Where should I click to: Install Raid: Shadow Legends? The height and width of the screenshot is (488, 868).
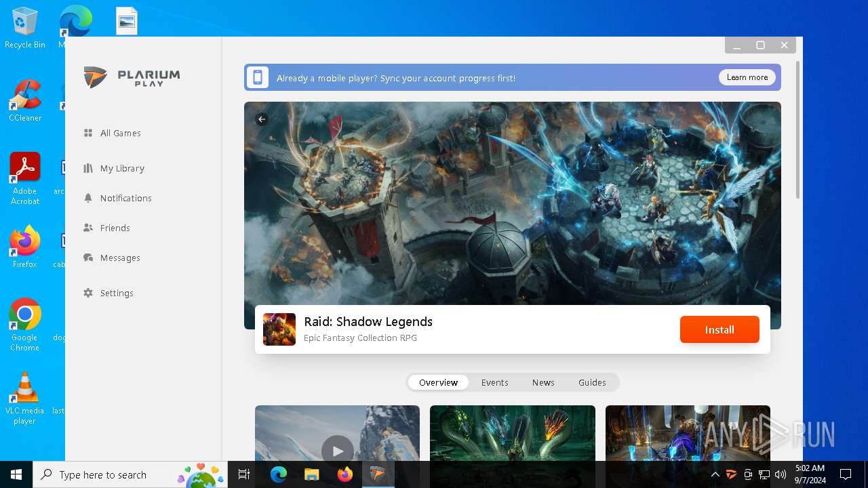(x=719, y=329)
